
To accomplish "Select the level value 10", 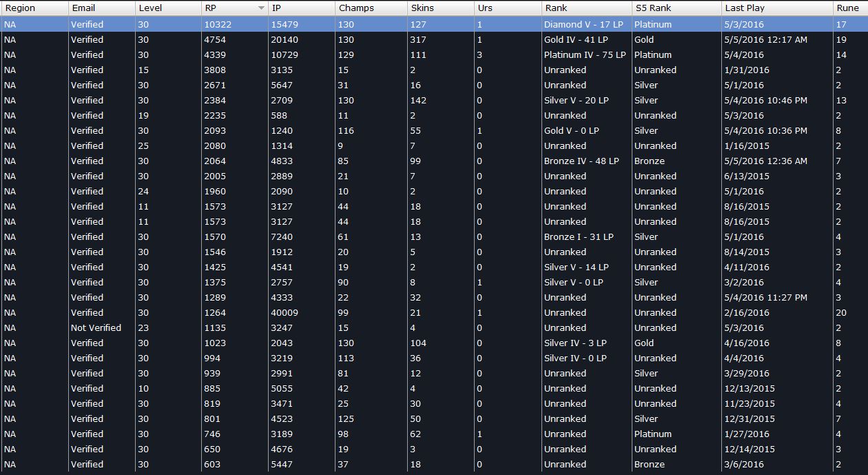I will click(143, 388).
